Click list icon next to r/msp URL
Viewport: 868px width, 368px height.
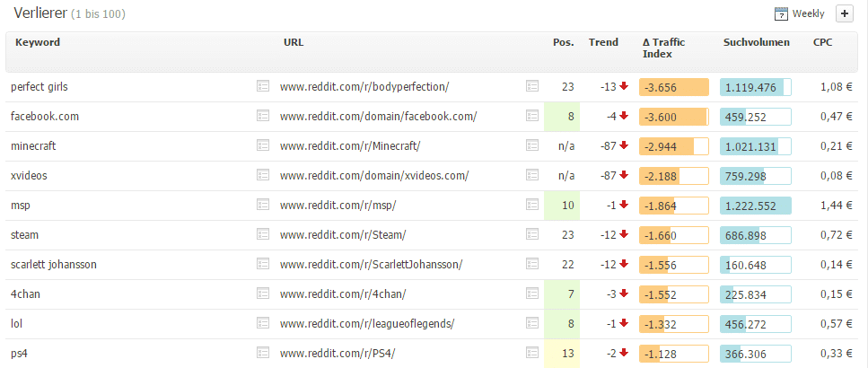tap(532, 205)
